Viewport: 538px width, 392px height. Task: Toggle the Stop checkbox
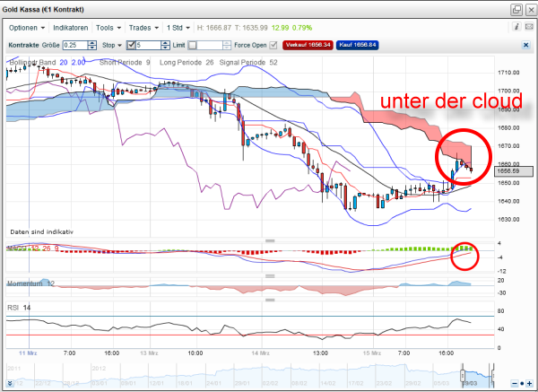coord(131,45)
